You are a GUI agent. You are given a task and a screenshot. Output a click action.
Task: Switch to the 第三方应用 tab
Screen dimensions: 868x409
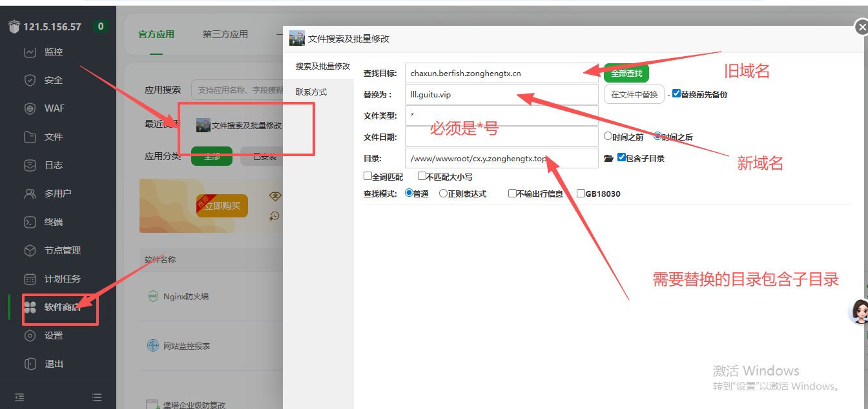(225, 34)
